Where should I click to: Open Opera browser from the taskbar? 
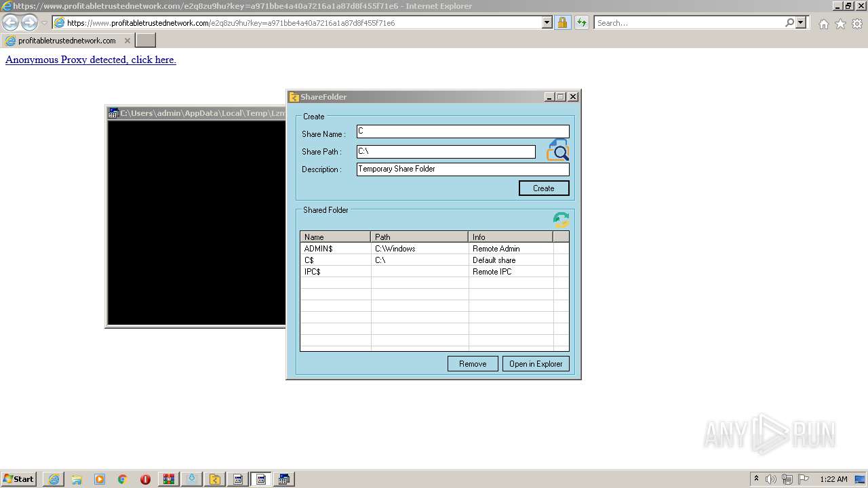pos(145,479)
